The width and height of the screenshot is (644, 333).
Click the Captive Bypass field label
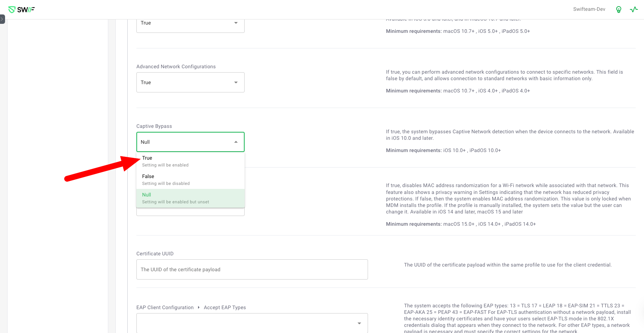pos(154,126)
